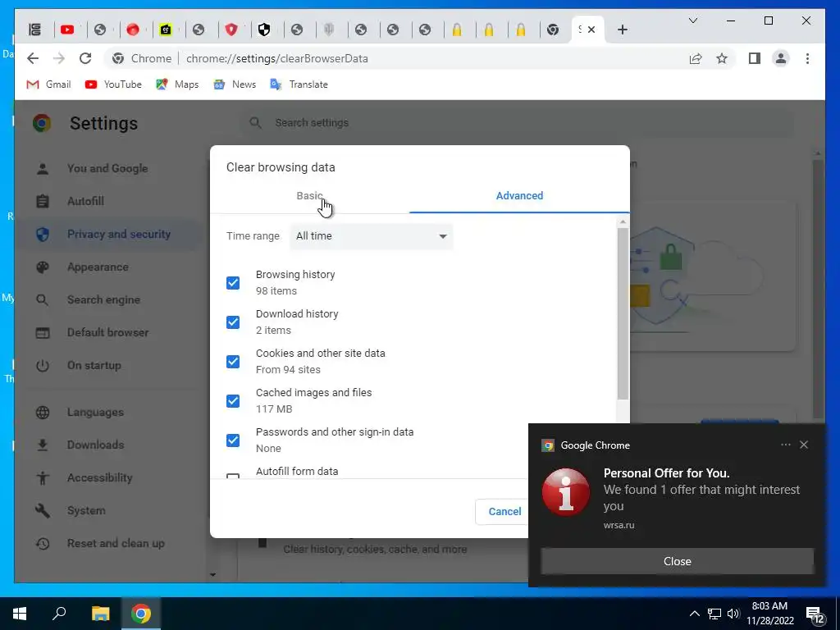Open the profile avatar menu

coord(781,58)
